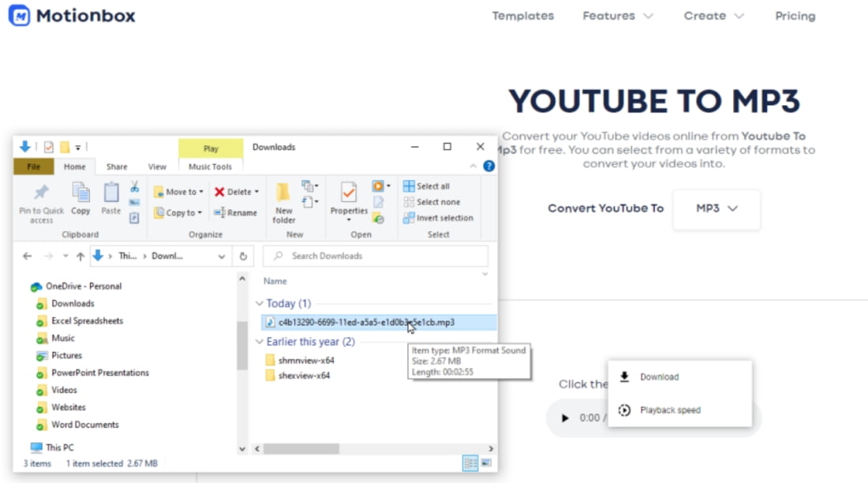The height and width of the screenshot is (483, 868).
Task: Click the Explorer Help question mark
Action: (488, 166)
